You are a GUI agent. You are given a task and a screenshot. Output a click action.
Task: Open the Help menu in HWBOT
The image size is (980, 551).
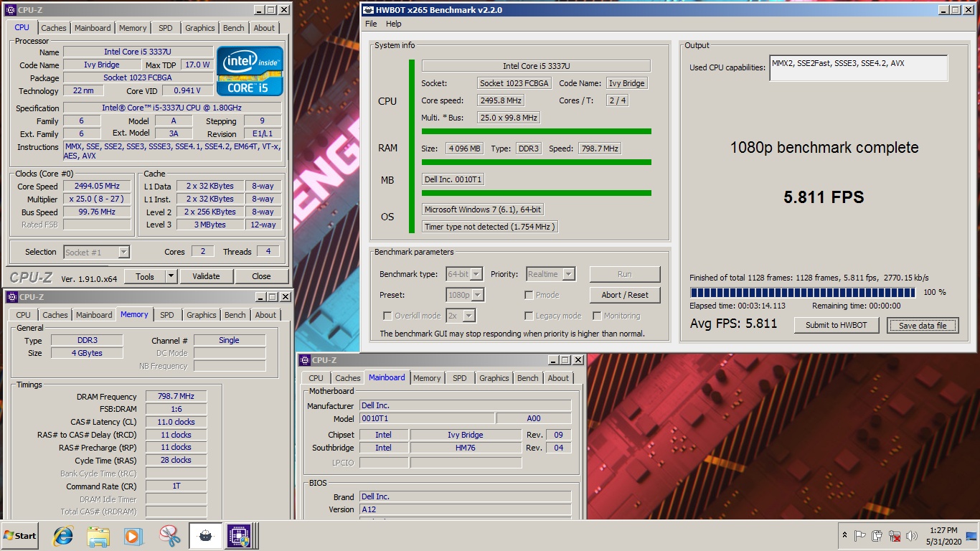point(394,24)
